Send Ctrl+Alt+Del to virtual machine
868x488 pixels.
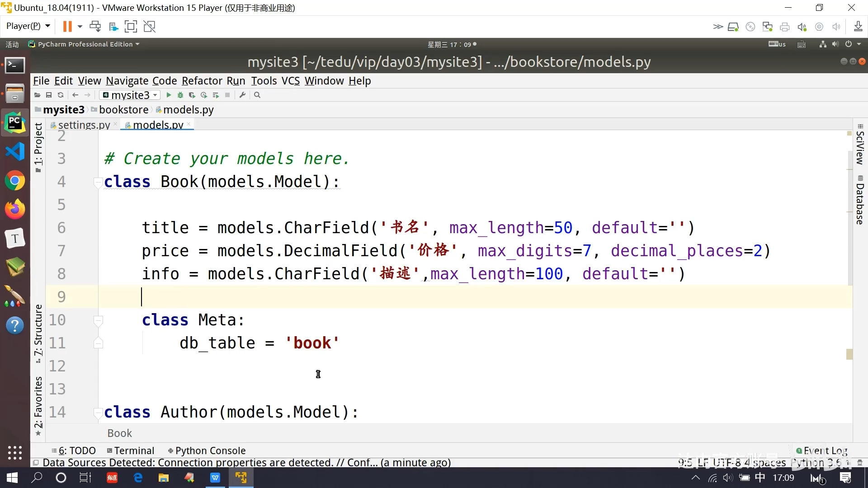[95, 27]
